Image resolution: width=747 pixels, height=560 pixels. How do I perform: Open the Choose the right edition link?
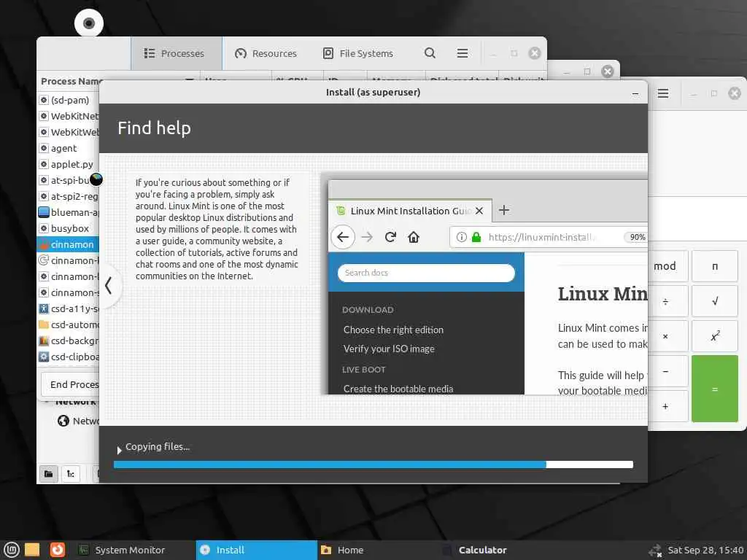393,330
